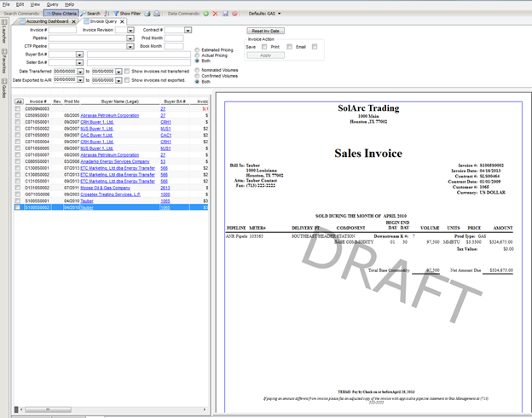Screen dimensions: 532x418
Task: Click the printer icon in the toolbar
Action: (x=157, y=14)
